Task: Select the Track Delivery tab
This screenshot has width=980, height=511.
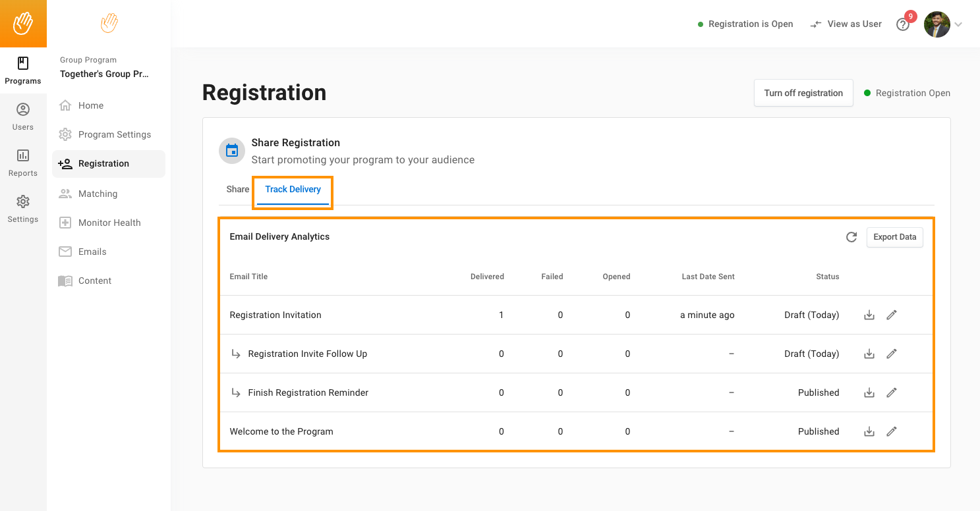Action: (293, 190)
